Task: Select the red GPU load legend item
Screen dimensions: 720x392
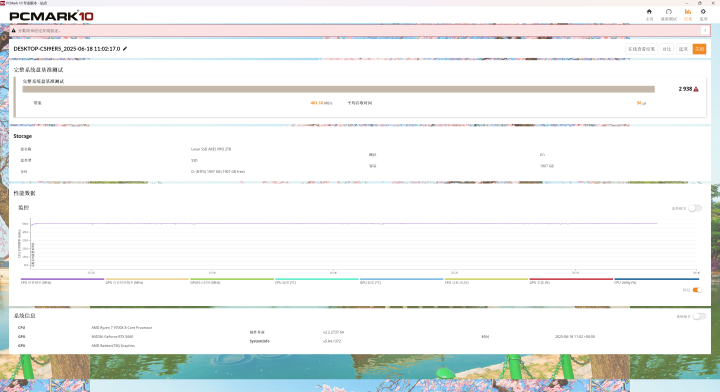Action: click(x=571, y=281)
